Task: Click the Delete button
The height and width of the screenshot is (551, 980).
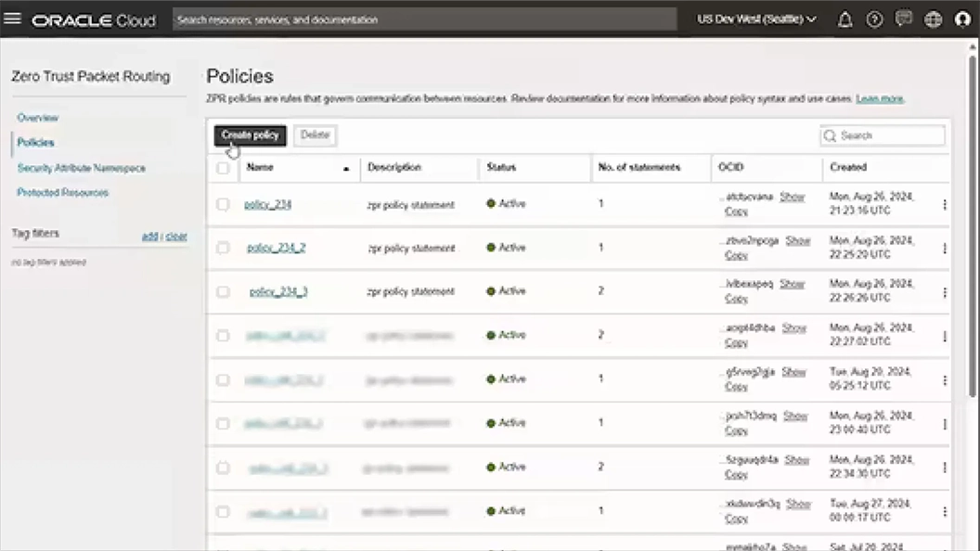Action: [315, 135]
